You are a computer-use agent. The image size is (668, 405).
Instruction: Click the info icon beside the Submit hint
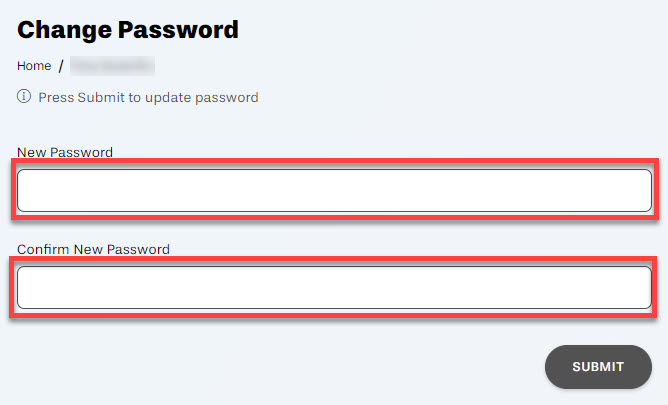click(24, 97)
